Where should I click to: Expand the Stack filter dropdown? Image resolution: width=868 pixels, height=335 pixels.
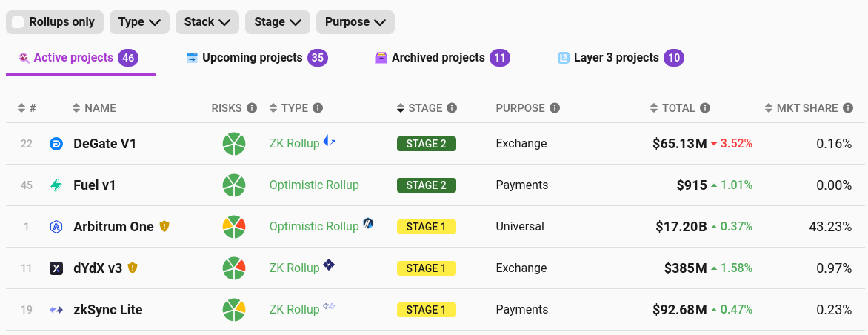pos(207,22)
